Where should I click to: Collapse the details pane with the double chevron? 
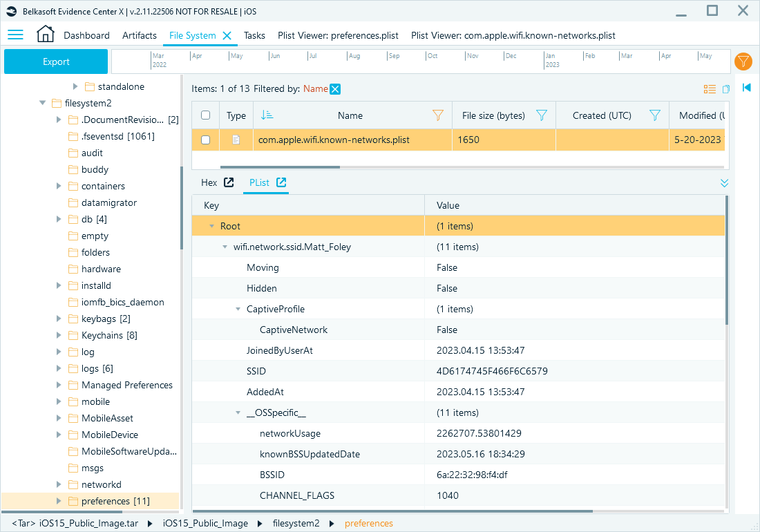click(x=724, y=183)
